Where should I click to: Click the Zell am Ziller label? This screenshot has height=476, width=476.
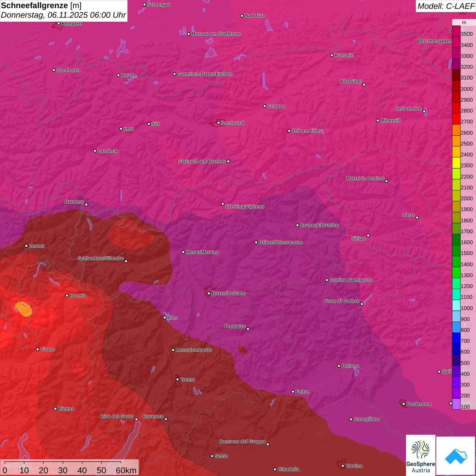307,131
